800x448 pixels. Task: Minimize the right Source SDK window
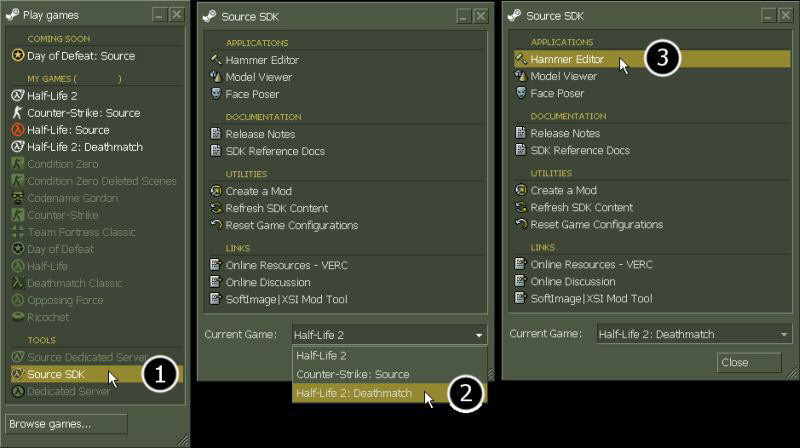(768, 15)
